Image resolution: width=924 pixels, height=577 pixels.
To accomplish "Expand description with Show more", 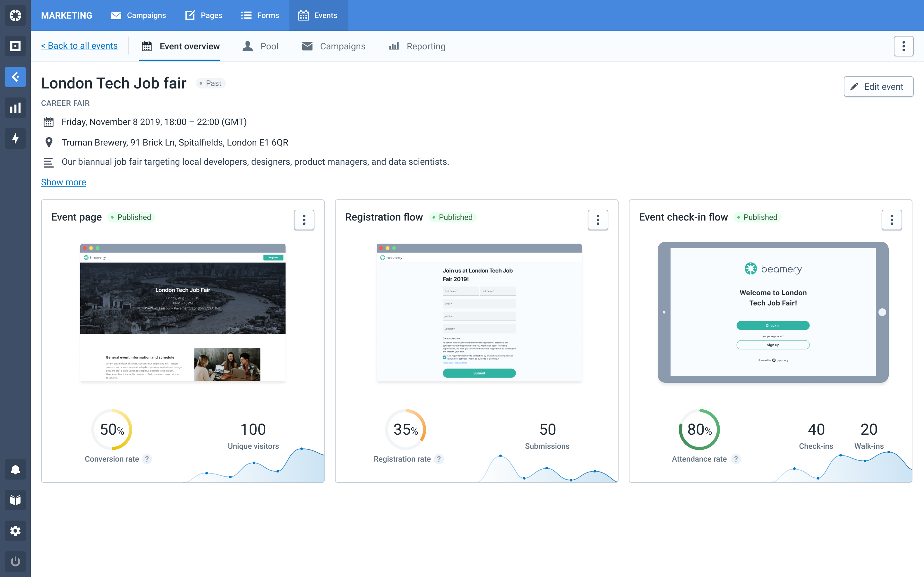I will (x=64, y=182).
